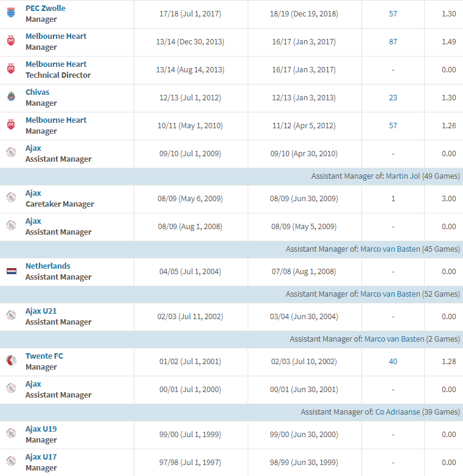Screen dimensions: 463x476
Task: Click the PEC Zwolle club crest icon
Action: [11, 13]
